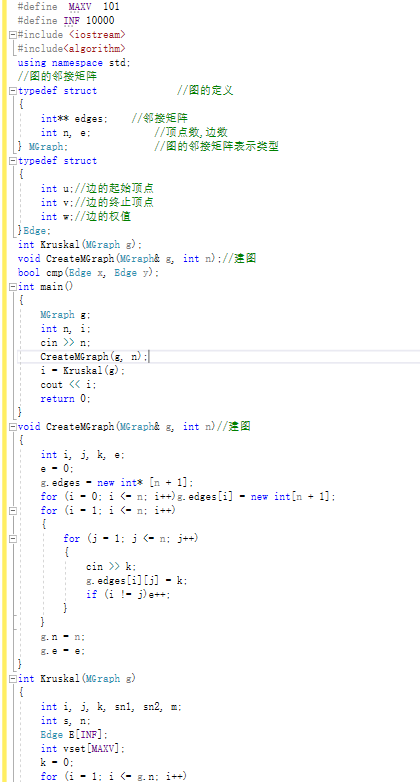Image resolution: width=420 pixels, height=782 pixels.
Task: Click the 'int i, j, k, sn1, sn2, m;' line
Action: coord(111,707)
